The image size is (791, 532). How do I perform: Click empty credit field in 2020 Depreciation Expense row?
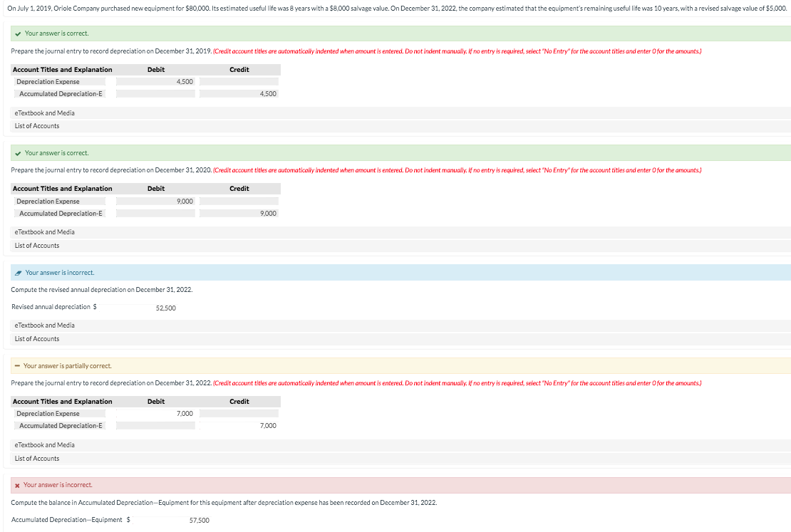[x=239, y=202]
